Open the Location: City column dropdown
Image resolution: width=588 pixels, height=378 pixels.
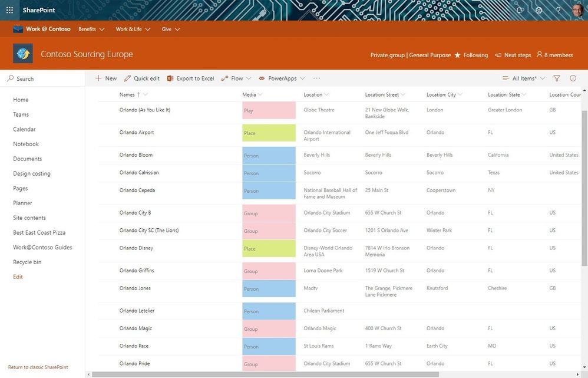[x=460, y=94]
